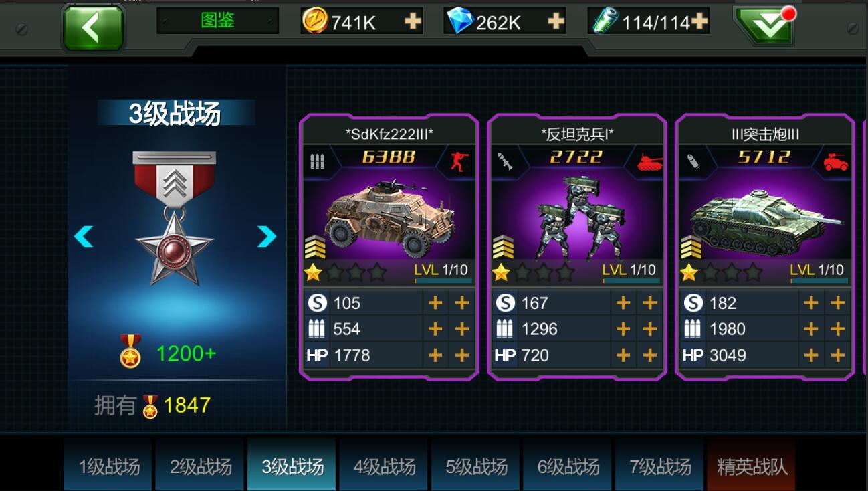Go to next battlefield with right cyan arrow

(x=267, y=236)
